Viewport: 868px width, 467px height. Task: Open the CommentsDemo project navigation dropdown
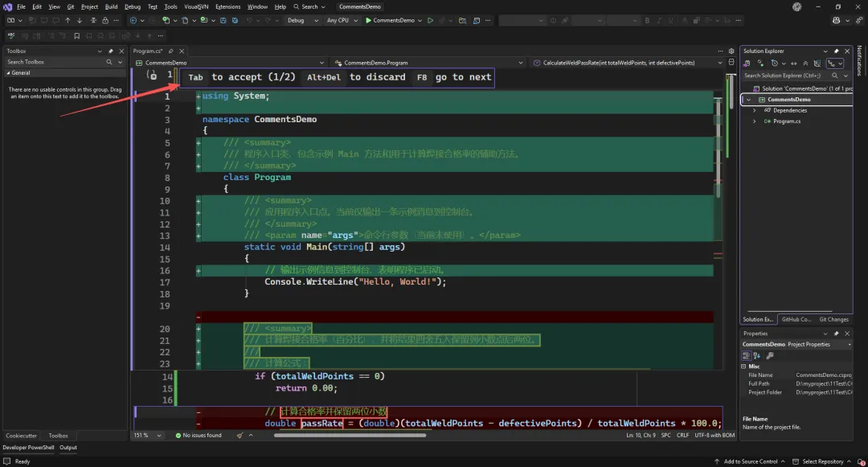click(x=230, y=63)
